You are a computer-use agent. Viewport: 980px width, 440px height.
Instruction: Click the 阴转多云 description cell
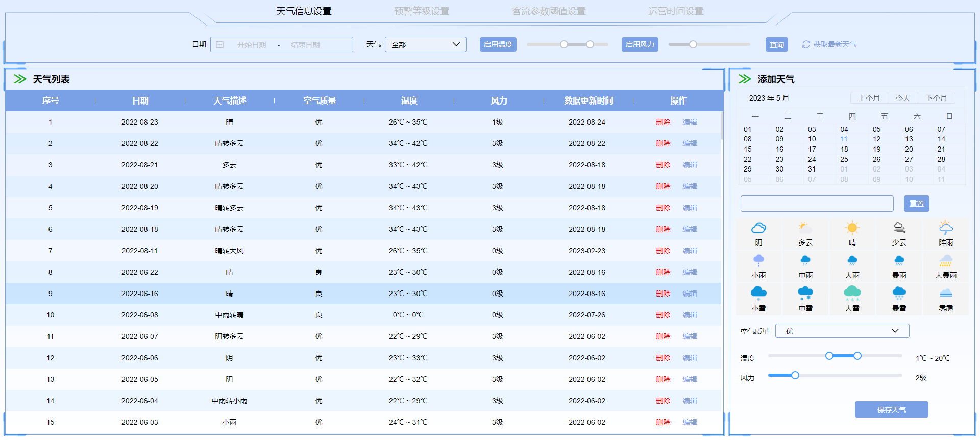(x=229, y=336)
